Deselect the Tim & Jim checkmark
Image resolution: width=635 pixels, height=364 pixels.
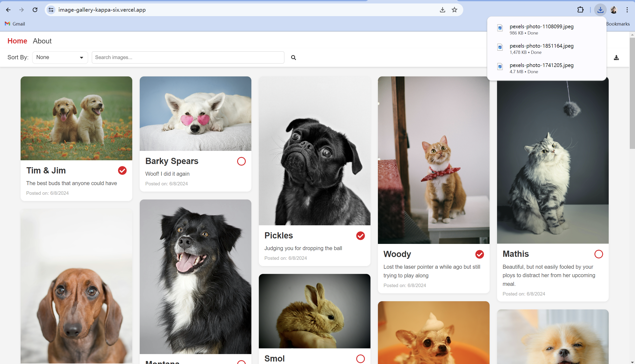pos(122,170)
